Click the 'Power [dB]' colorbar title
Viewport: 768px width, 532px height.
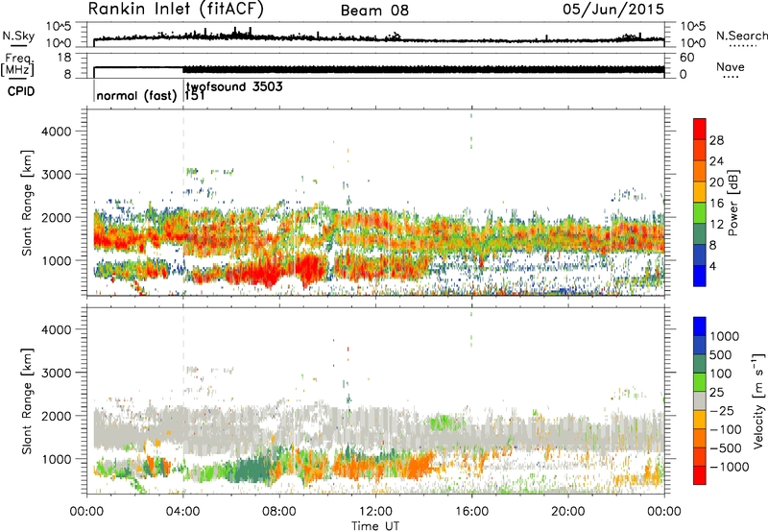[732, 203]
